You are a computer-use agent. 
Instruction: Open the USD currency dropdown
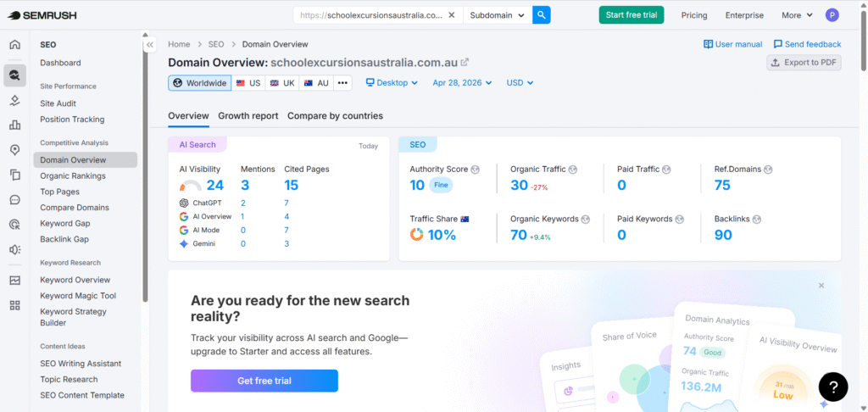pyautogui.click(x=520, y=83)
